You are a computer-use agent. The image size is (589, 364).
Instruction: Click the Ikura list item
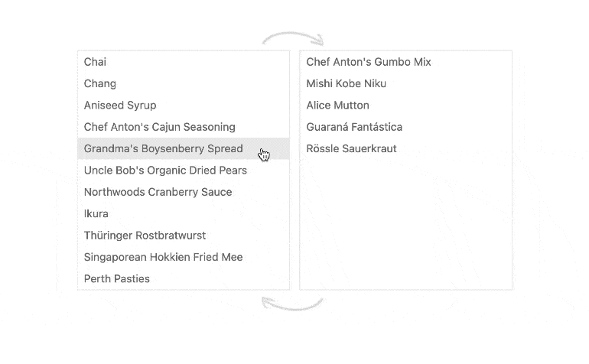(96, 213)
